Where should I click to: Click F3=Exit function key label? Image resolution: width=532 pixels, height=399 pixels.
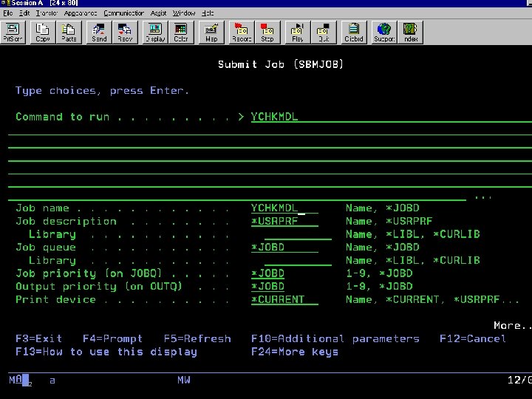38,338
